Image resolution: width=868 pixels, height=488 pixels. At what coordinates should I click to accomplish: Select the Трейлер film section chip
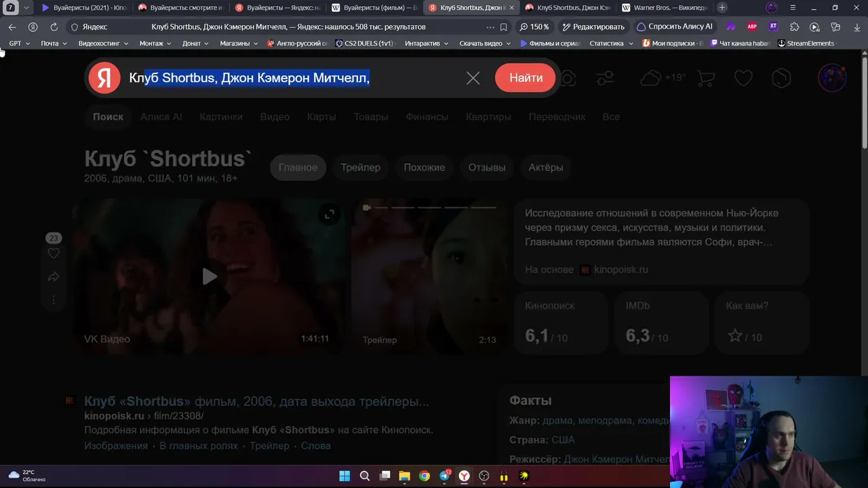(361, 167)
